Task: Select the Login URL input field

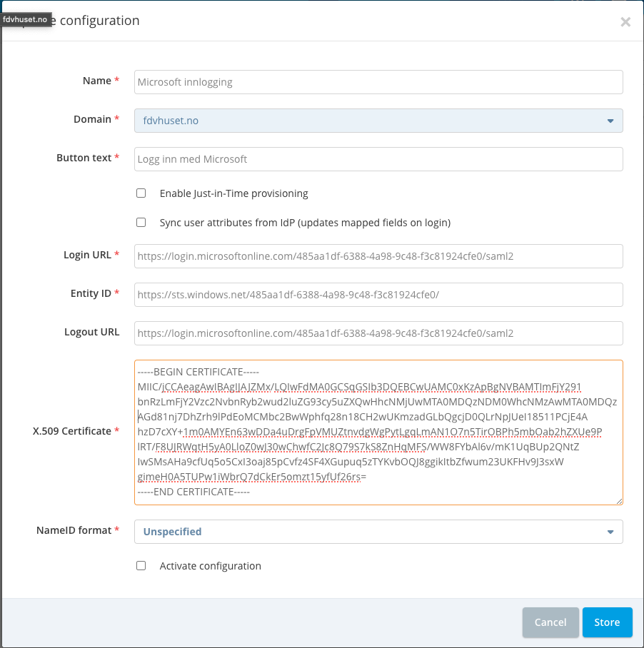Action: [378, 256]
